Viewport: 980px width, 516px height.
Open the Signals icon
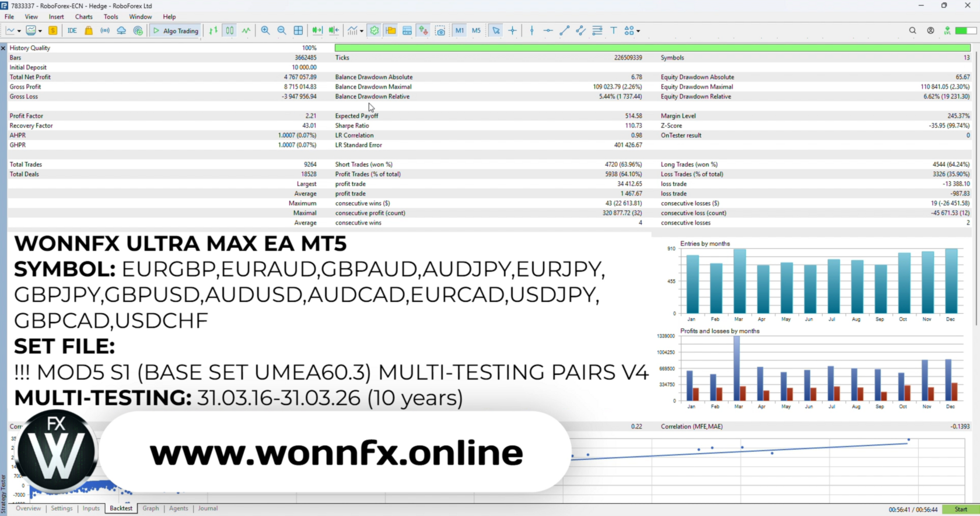105,31
